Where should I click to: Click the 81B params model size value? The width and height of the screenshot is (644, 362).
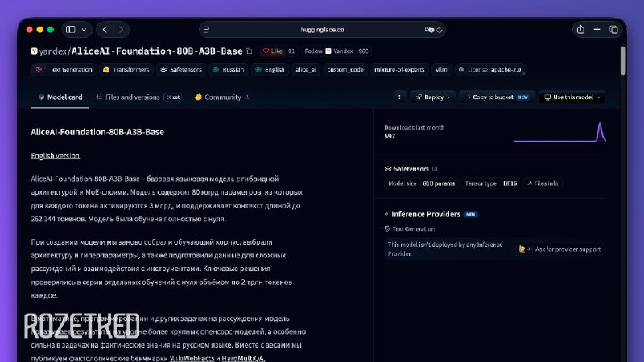(x=439, y=183)
